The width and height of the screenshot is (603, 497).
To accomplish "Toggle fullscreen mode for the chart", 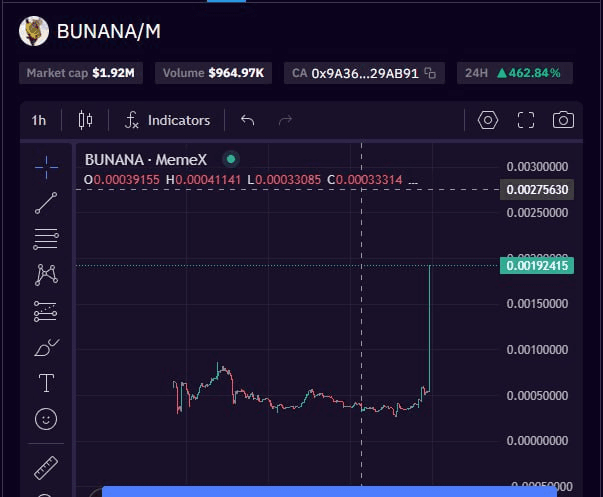I will [x=526, y=120].
